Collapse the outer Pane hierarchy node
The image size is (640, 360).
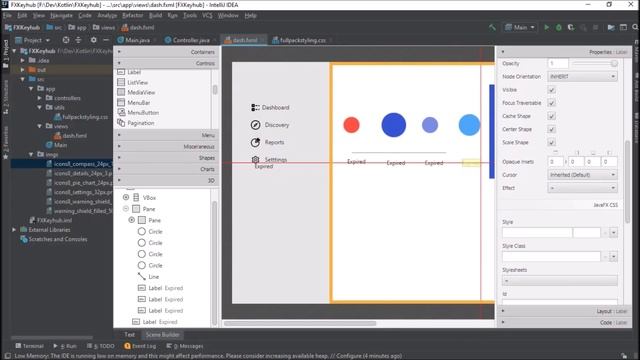(x=126, y=209)
